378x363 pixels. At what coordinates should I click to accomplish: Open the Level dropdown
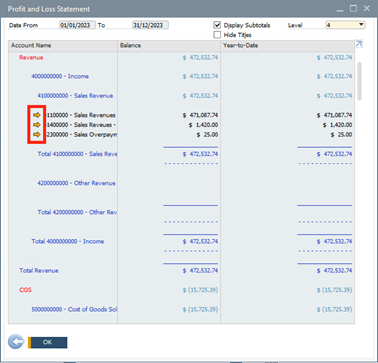pos(361,25)
